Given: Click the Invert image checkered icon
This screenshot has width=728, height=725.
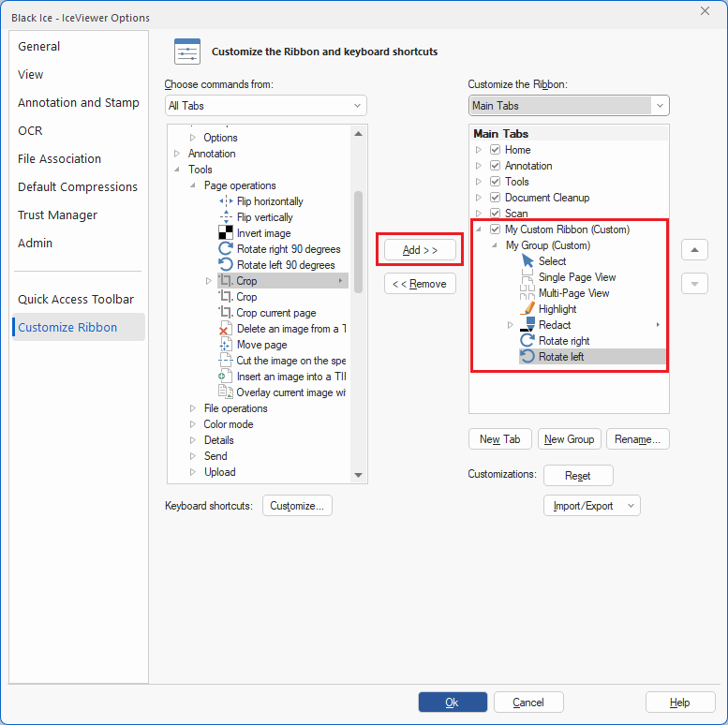Looking at the screenshot, I should (x=226, y=233).
